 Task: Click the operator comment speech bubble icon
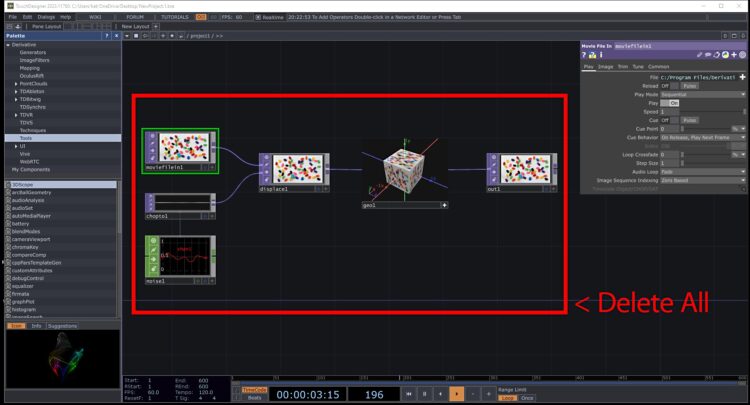tap(708, 55)
